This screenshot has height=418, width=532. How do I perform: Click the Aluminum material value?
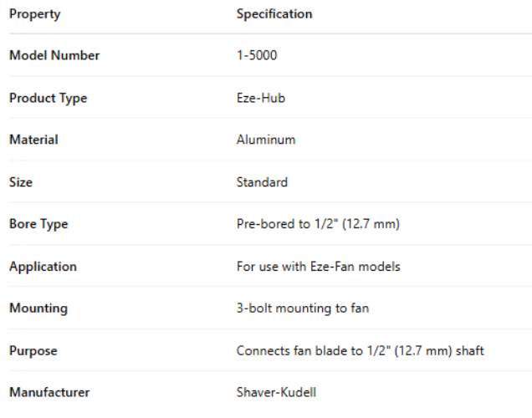click(266, 140)
